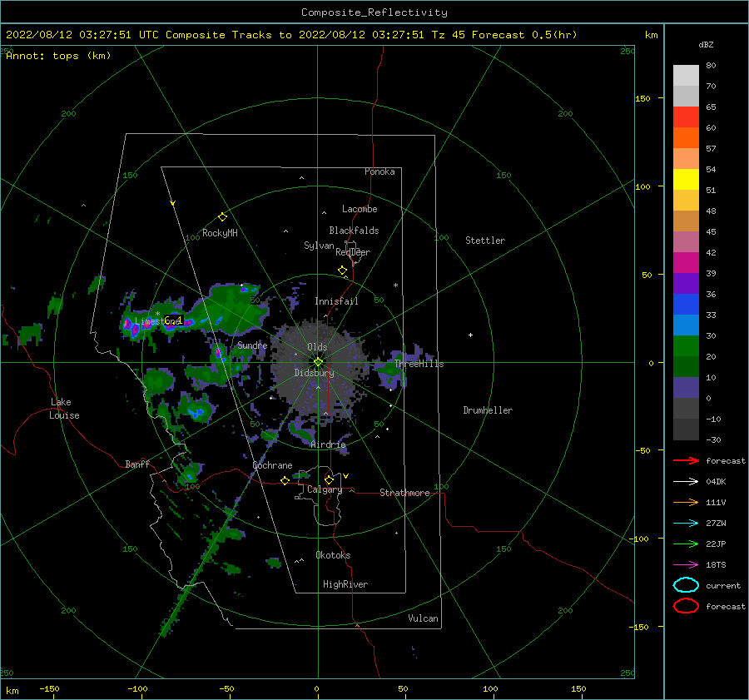This screenshot has width=749, height=700.
Task: Click the yellow radar-site diamond at map center
Action: click(x=318, y=362)
